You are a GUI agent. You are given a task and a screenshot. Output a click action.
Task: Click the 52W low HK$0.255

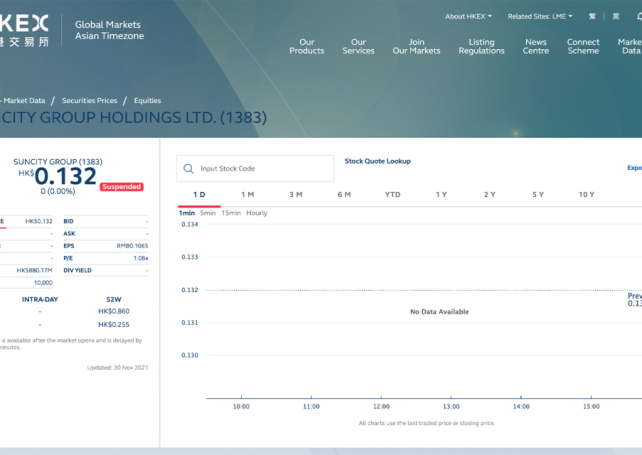pyautogui.click(x=114, y=324)
